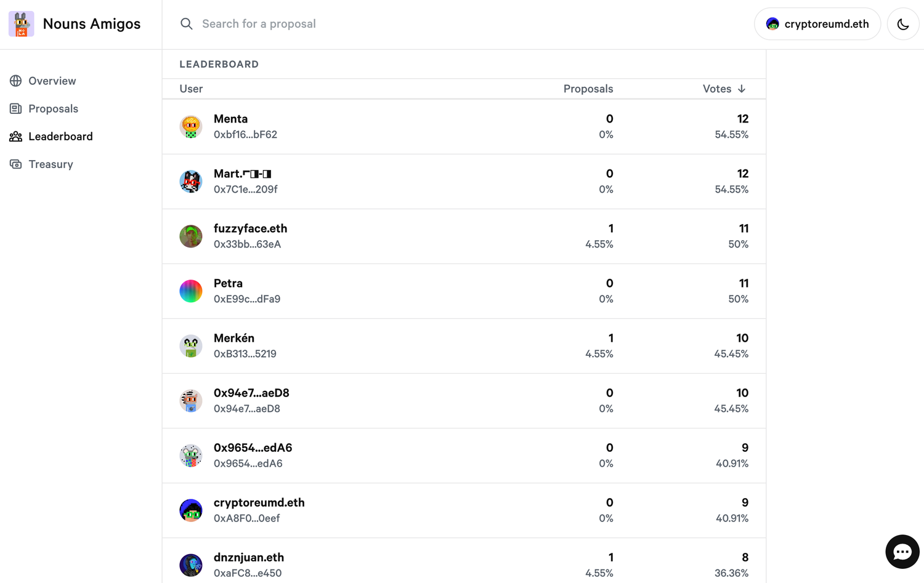
Task: Open fuzzyface.eth's leaderboard entry
Action: pyautogui.click(x=250, y=228)
